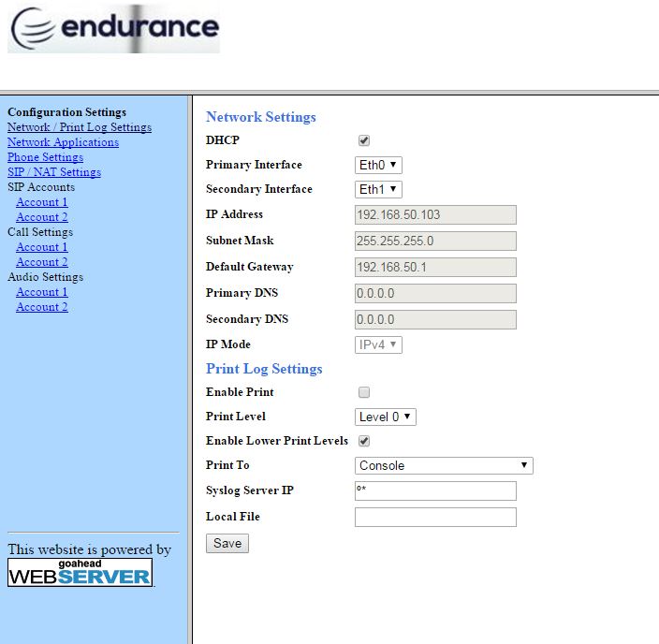659x644 pixels.
Task: Navigate to SIP / NAT Settings
Action: pos(54,172)
